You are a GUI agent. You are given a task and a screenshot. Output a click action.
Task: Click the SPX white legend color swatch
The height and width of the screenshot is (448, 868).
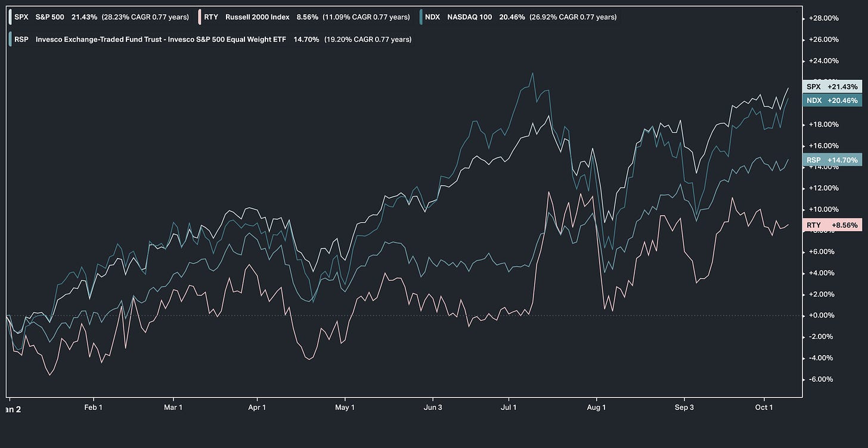click(10, 17)
